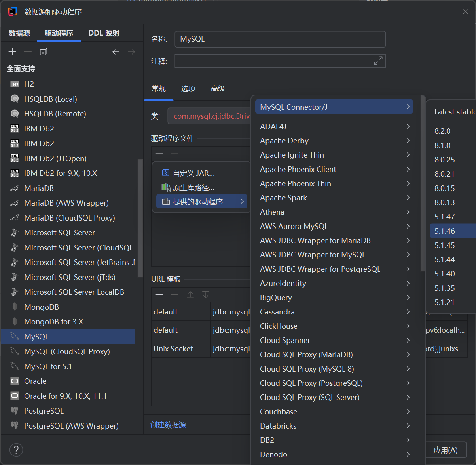
Task: Add a URL template with the plus icon
Action: (x=159, y=295)
